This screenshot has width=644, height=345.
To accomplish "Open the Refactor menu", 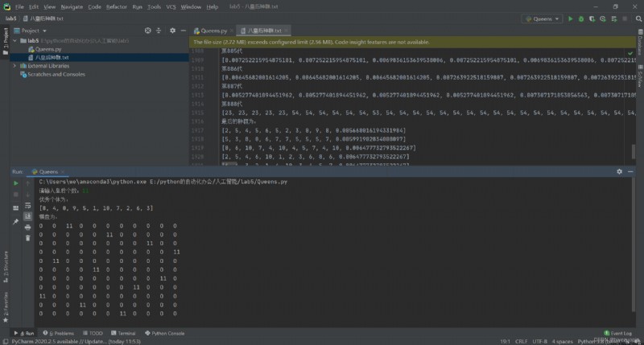I will coord(117,7).
